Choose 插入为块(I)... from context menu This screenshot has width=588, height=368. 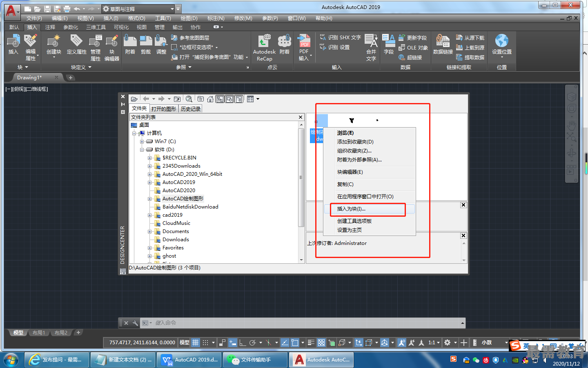click(x=370, y=209)
